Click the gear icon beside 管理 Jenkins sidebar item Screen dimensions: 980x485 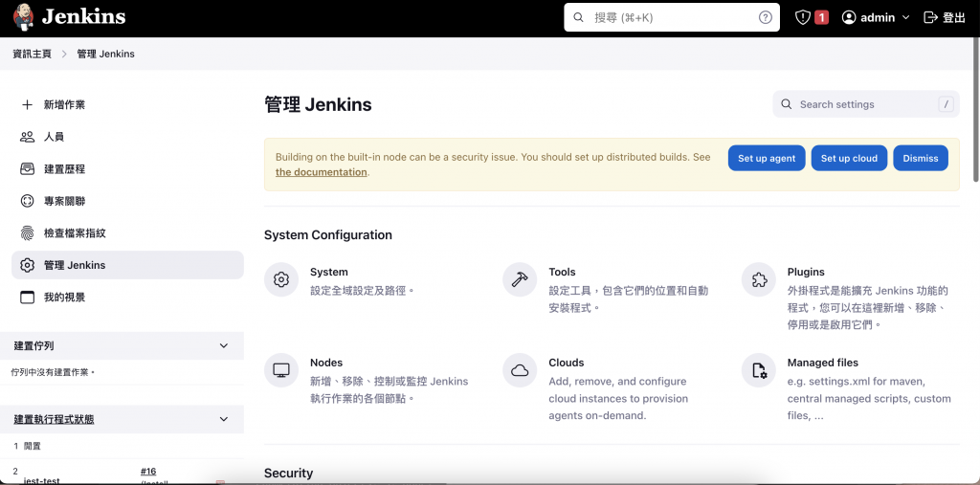(27, 265)
